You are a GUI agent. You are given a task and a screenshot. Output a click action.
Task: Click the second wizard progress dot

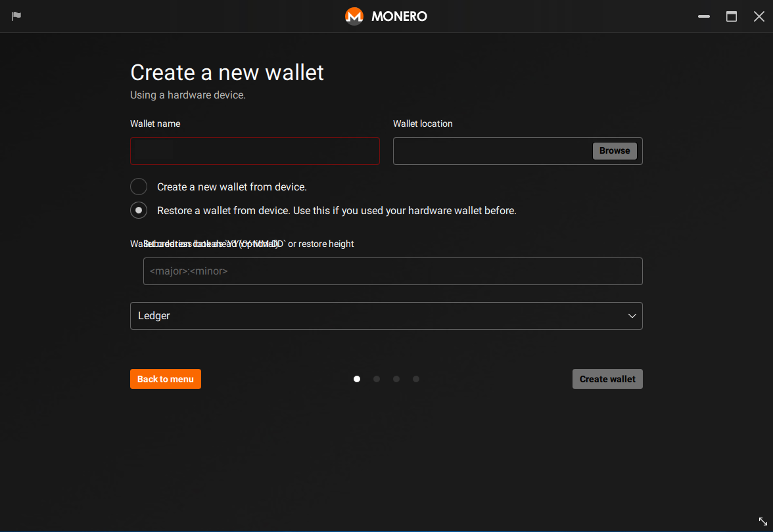[x=377, y=379]
